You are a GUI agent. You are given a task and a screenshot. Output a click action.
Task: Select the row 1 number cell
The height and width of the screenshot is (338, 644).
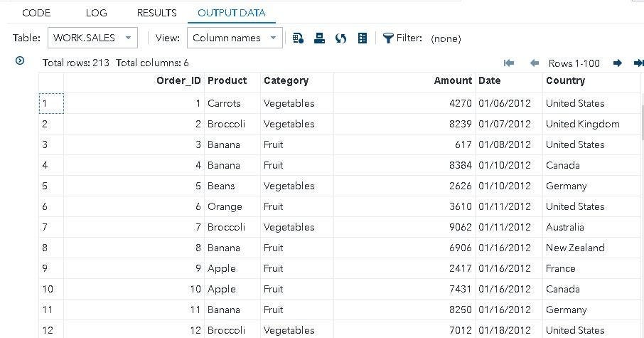click(51, 103)
